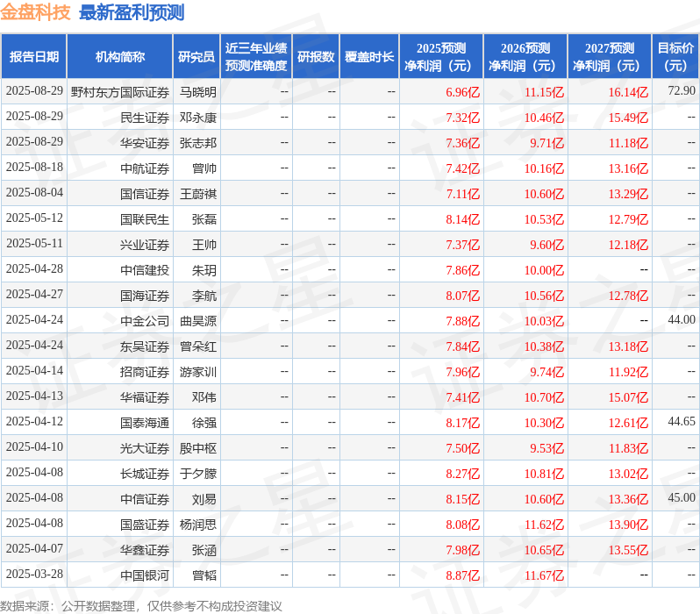
Task: Click the 最新盈利预测 heading
Action: click(132, 12)
